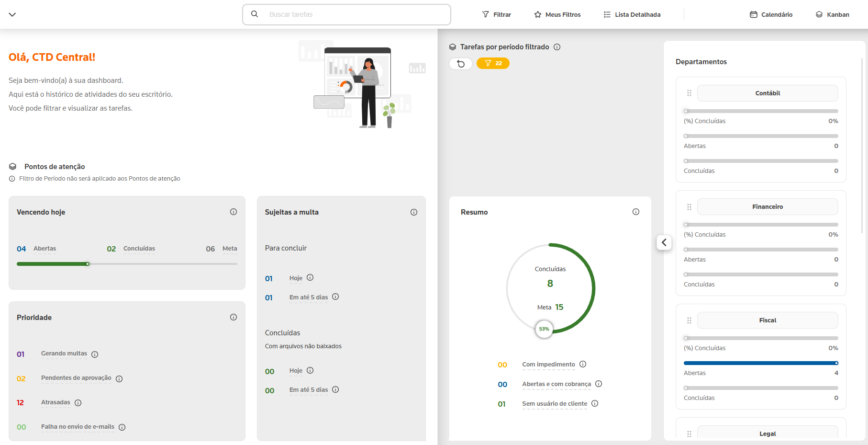Screen dimensions: 868x445
Task: Click drag handle icon of Legal department
Action: (x=690, y=434)
